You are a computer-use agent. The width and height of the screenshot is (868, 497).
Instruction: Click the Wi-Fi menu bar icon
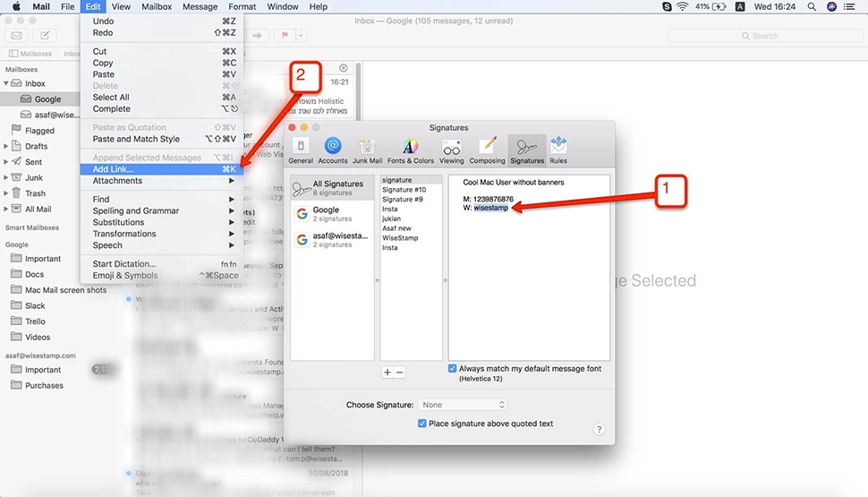pyautogui.click(x=683, y=6)
